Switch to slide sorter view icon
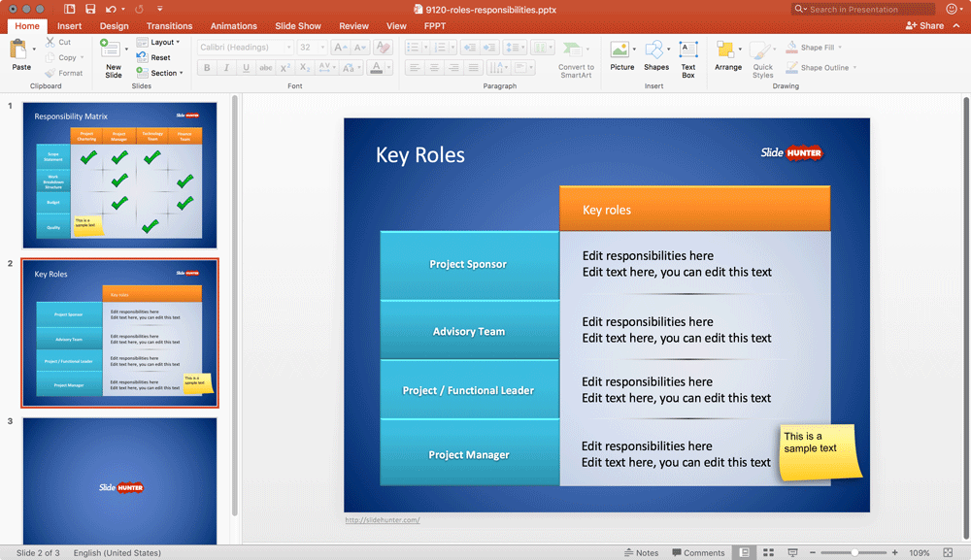The image size is (971, 560). click(x=768, y=552)
